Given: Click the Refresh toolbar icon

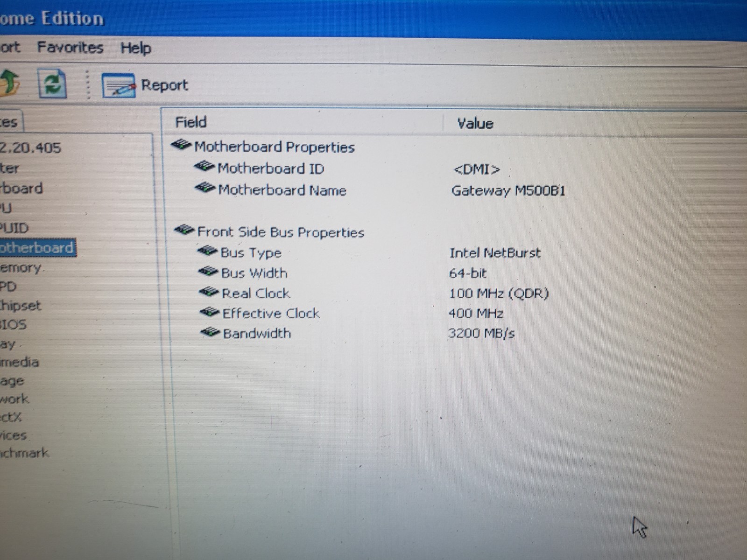Looking at the screenshot, I should coord(52,84).
